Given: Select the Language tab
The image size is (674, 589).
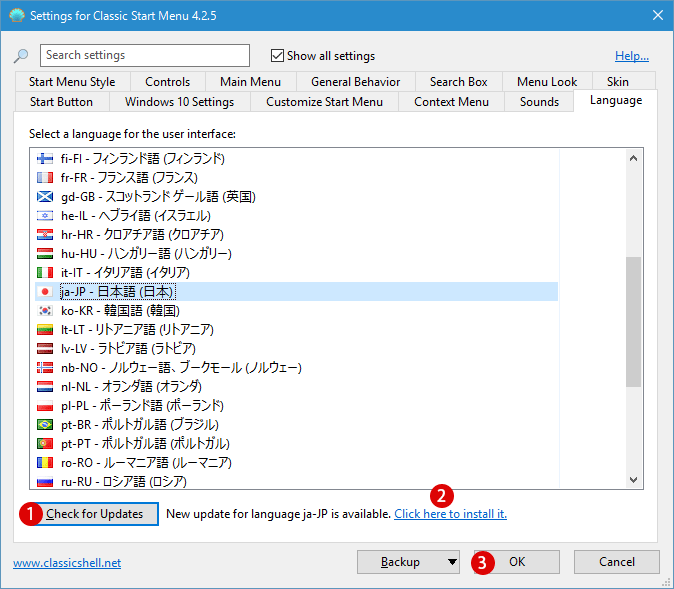Looking at the screenshot, I should (x=616, y=101).
